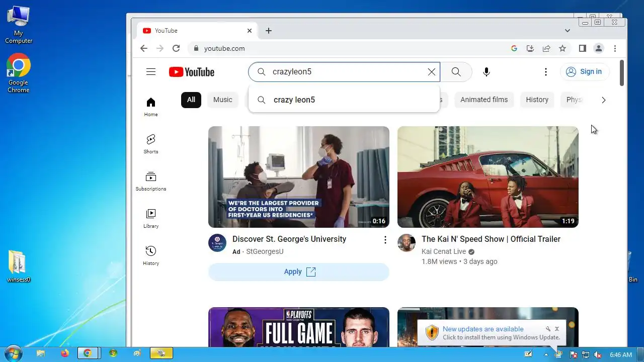Image resolution: width=644 pixels, height=362 pixels.
Task: Click Chrome taskbar button
Action: (x=88, y=353)
